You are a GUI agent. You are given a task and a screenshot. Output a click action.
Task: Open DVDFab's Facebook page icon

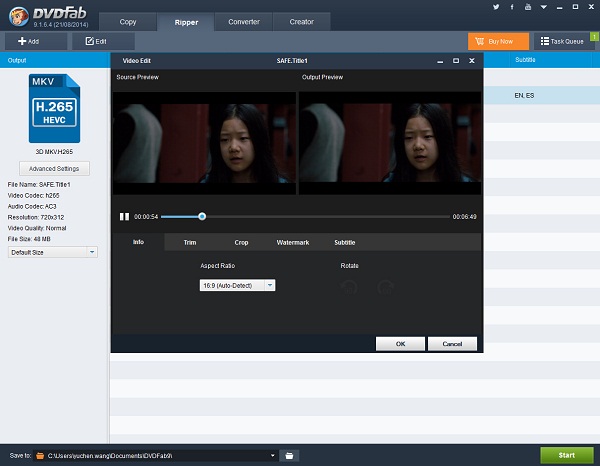(513, 7)
